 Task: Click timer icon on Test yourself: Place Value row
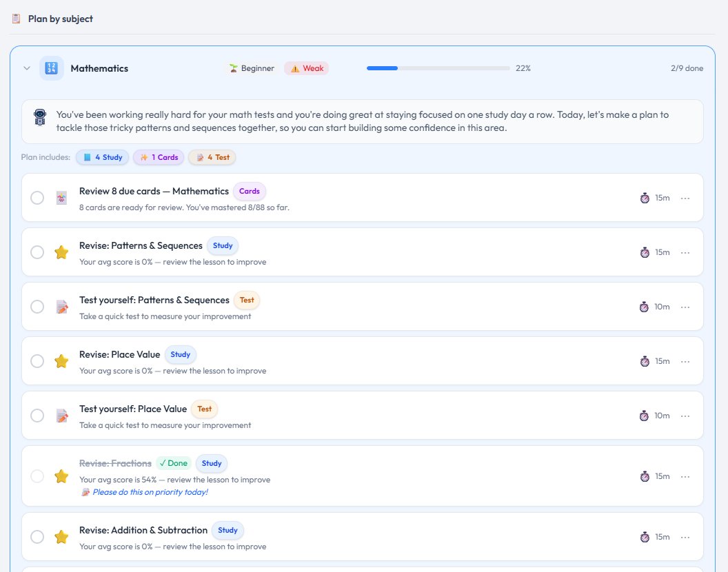click(644, 416)
